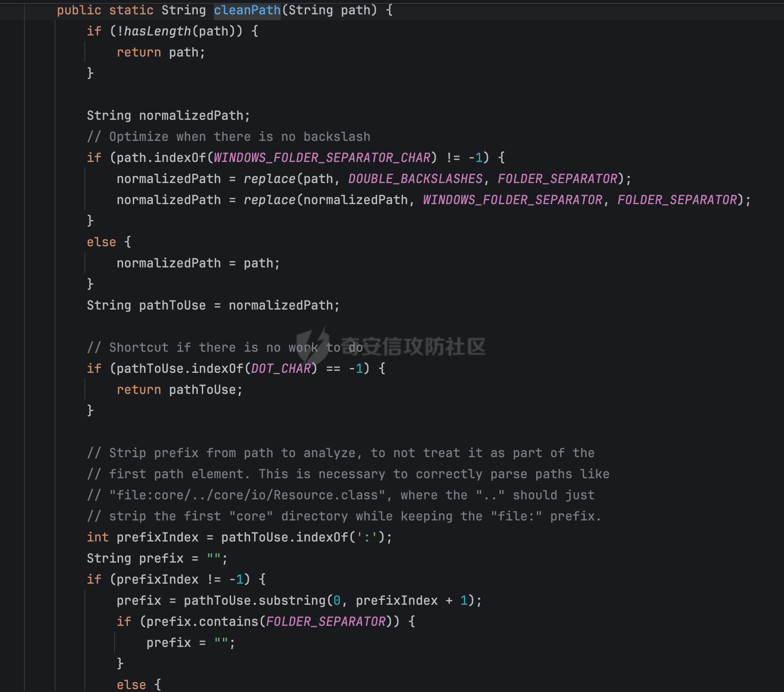This screenshot has height=692, width=784.
Task: Click the 'Shortcut if there is no work' comment
Action: click(x=225, y=347)
